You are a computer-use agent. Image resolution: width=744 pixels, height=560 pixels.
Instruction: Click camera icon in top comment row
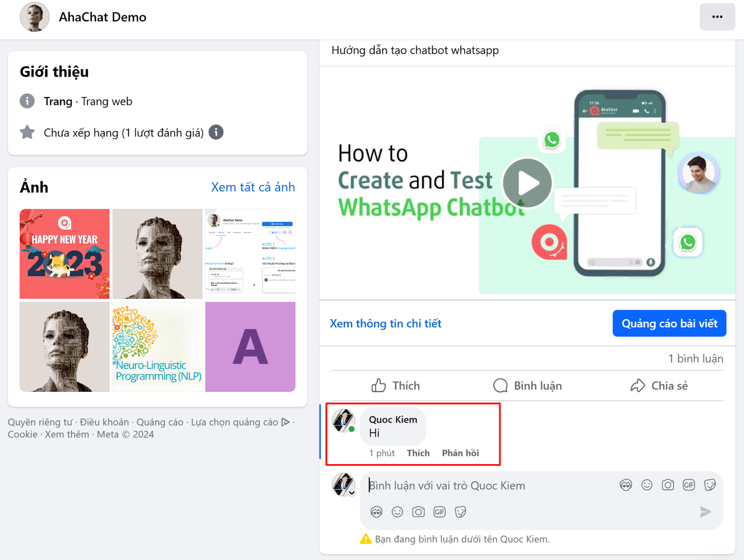click(x=668, y=485)
